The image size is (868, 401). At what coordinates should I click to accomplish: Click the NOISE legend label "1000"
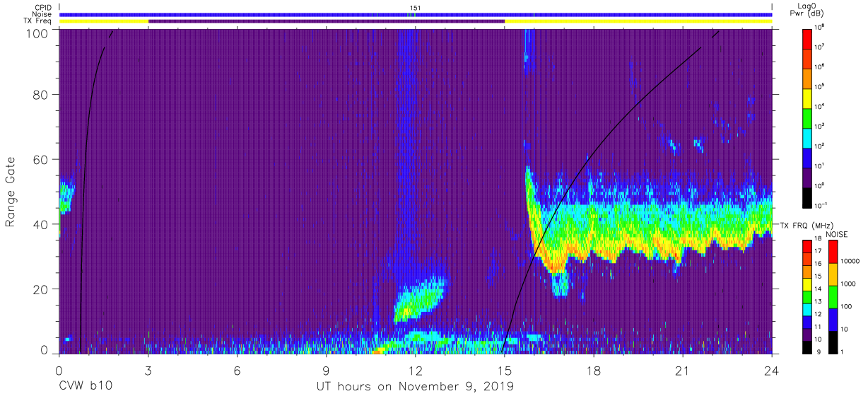pos(848,285)
